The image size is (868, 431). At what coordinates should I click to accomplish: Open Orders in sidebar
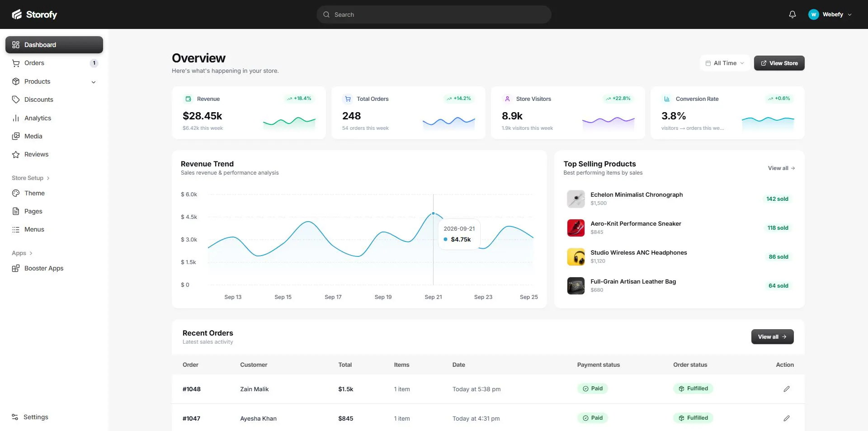click(x=54, y=63)
